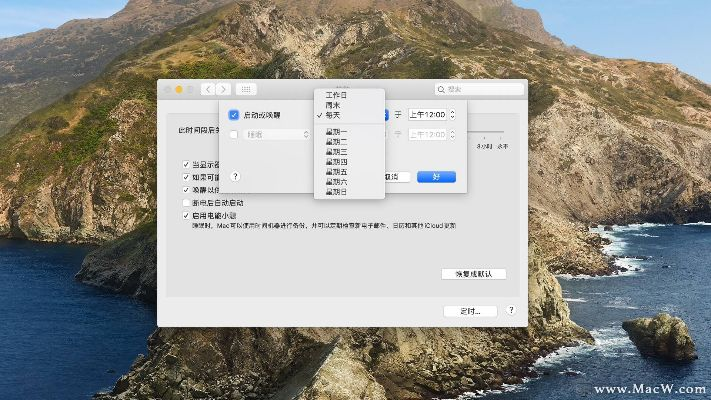Open the 睡眠 action dropdown
The height and width of the screenshot is (400, 711).
(x=278, y=134)
